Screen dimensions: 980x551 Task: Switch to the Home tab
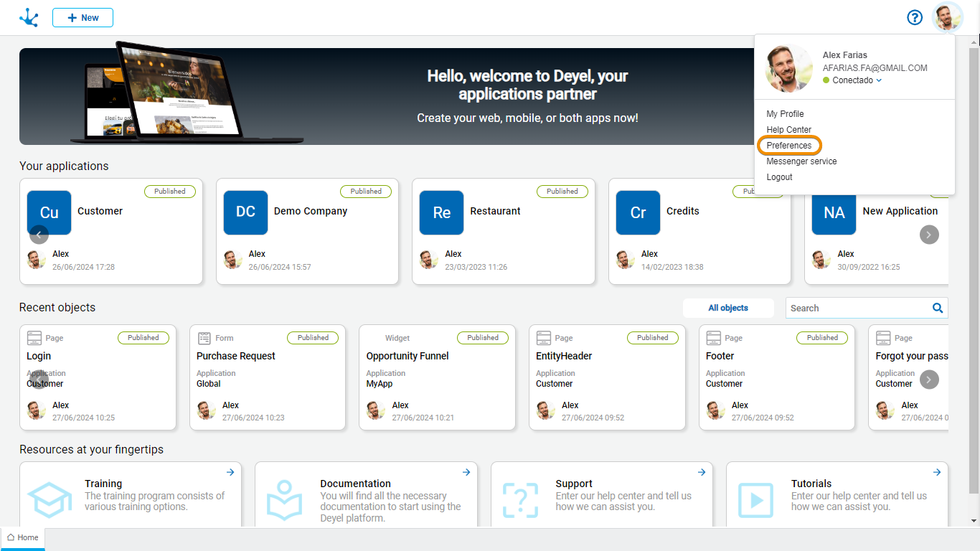pyautogui.click(x=23, y=537)
